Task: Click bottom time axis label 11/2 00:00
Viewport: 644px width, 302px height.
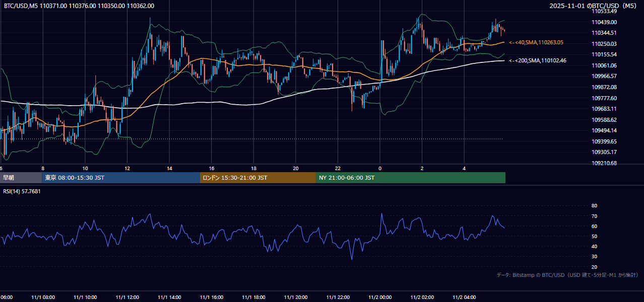Action: point(380,297)
